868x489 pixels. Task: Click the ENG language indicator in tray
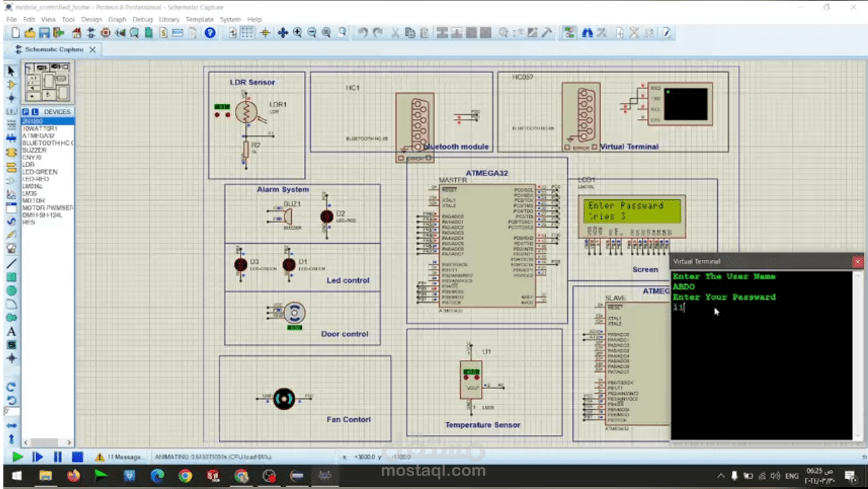click(792, 476)
